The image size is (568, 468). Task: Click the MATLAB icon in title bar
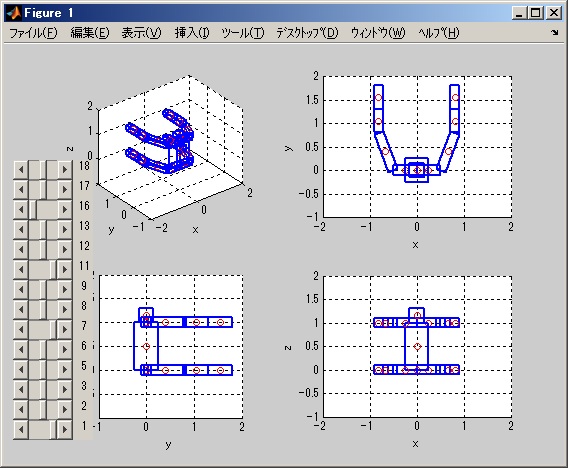14,13
